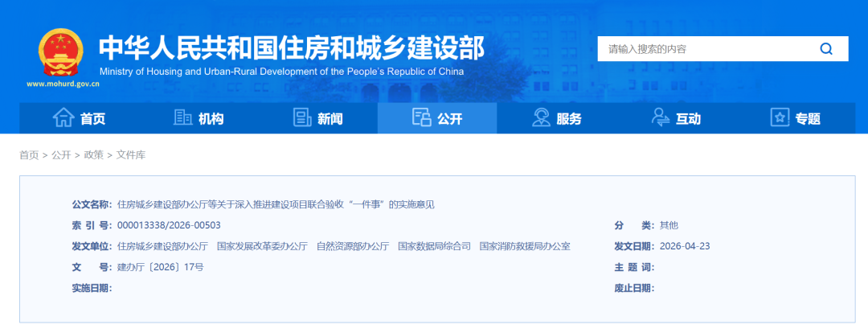Open the 机构 navigation tab
Viewport: 868px width, 333px height.
click(x=199, y=118)
